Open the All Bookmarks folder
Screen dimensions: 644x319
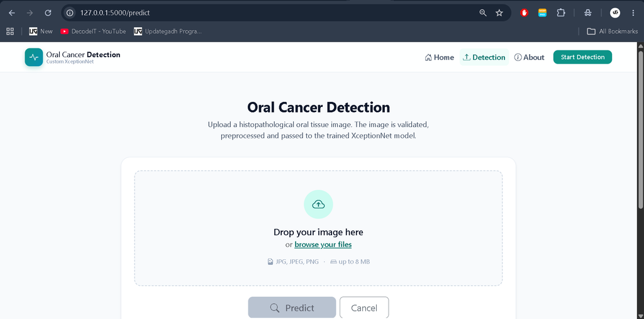613,31
